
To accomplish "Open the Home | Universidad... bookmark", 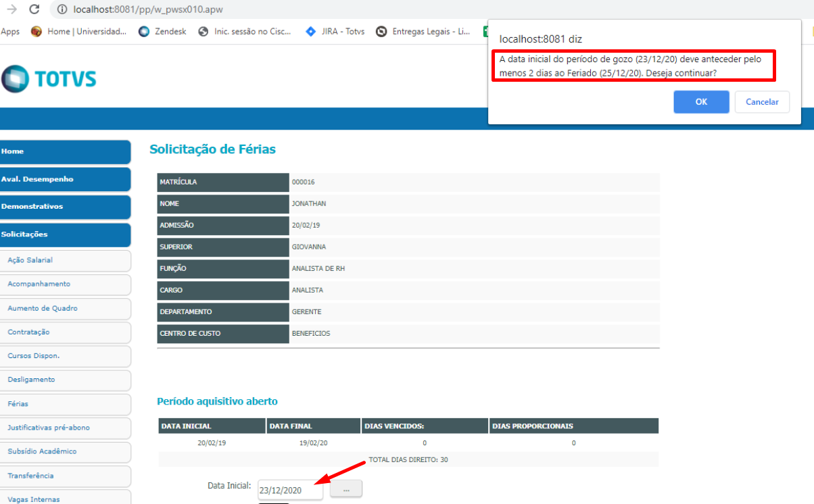I will [x=79, y=31].
